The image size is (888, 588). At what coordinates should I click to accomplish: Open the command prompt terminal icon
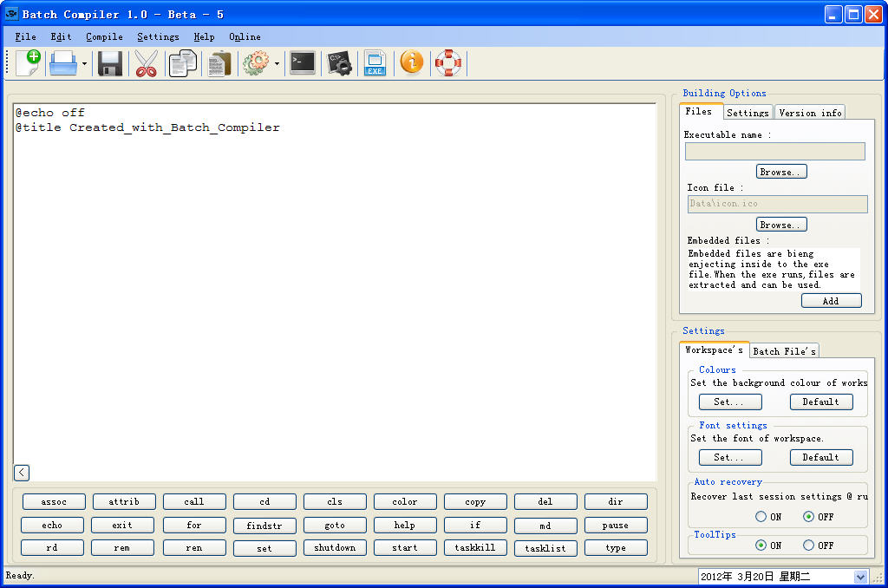(303, 63)
